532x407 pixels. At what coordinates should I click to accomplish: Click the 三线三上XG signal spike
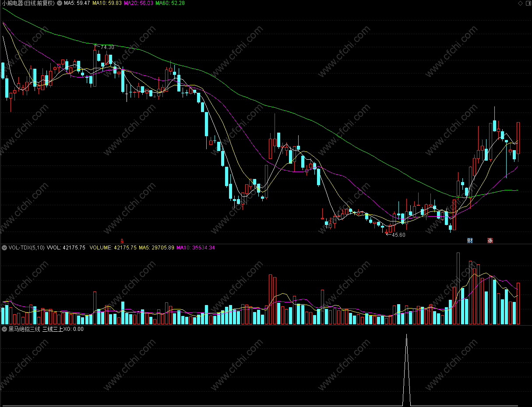[x=406, y=370]
